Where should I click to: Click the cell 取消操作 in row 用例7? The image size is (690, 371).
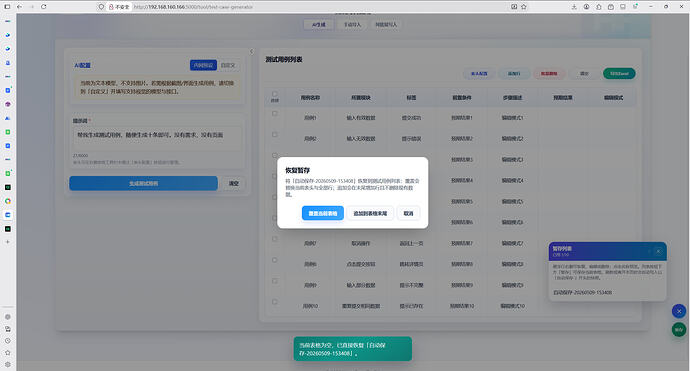[361, 243]
